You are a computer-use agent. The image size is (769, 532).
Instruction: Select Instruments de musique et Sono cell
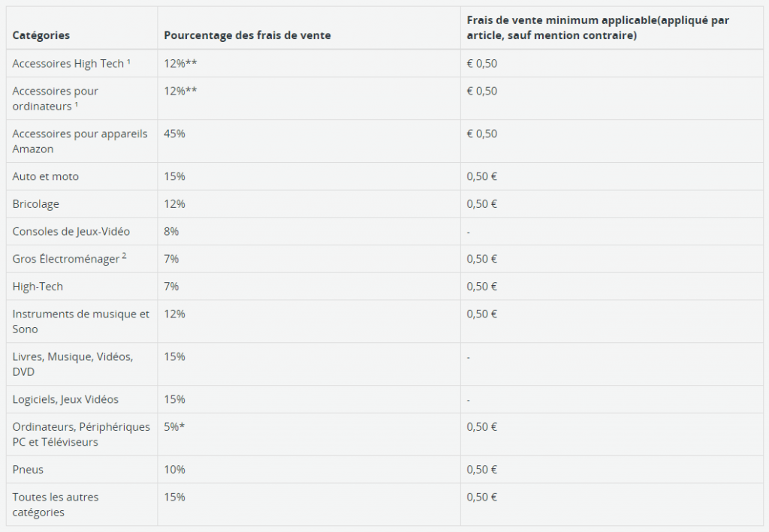[x=81, y=321]
